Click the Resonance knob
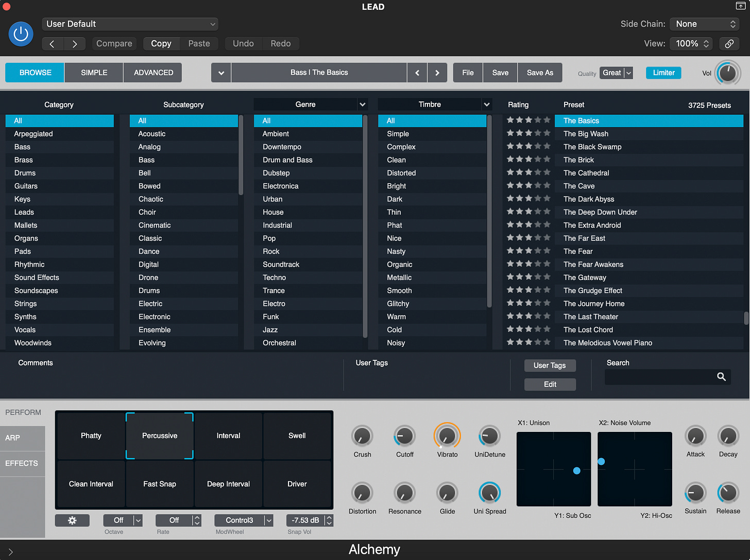The image size is (750, 560). click(x=405, y=493)
